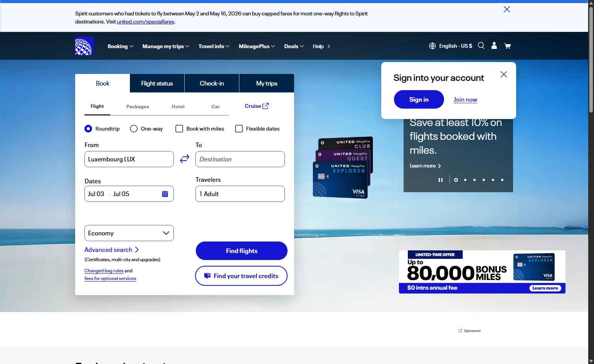Expand the MileagePlus menu

coord(257,46)
